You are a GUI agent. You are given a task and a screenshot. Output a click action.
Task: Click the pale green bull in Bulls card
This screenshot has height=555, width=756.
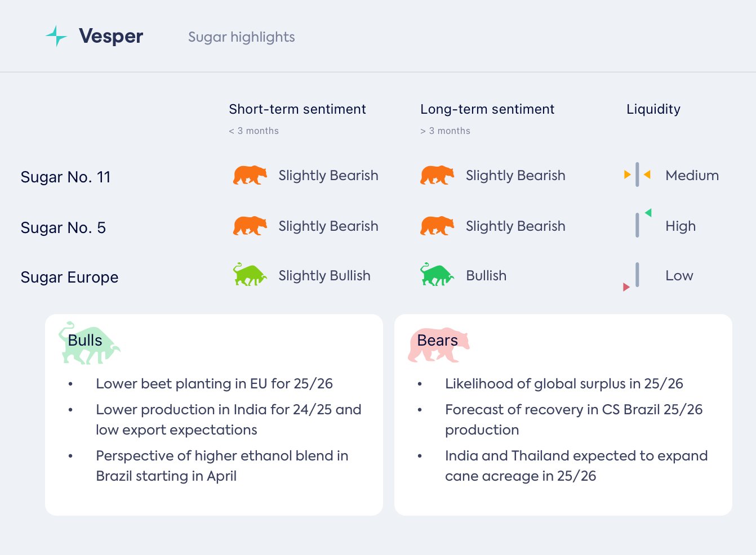pyautogui.click(x=89, y=343)
